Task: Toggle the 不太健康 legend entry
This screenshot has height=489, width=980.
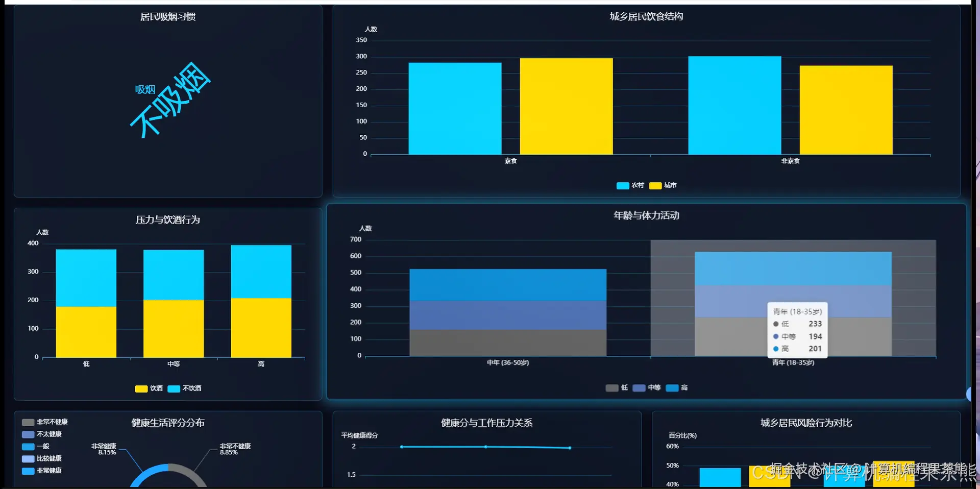Action: [x=42, y=434]
